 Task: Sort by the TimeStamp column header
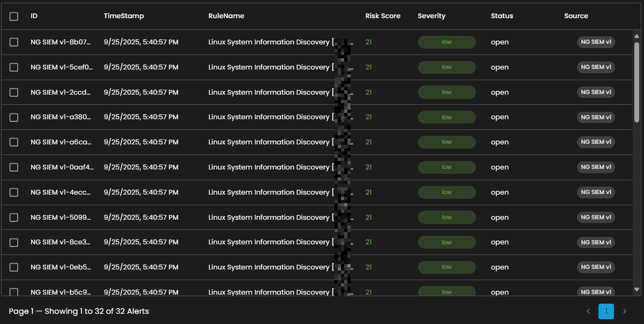click(x=124, y=16)
